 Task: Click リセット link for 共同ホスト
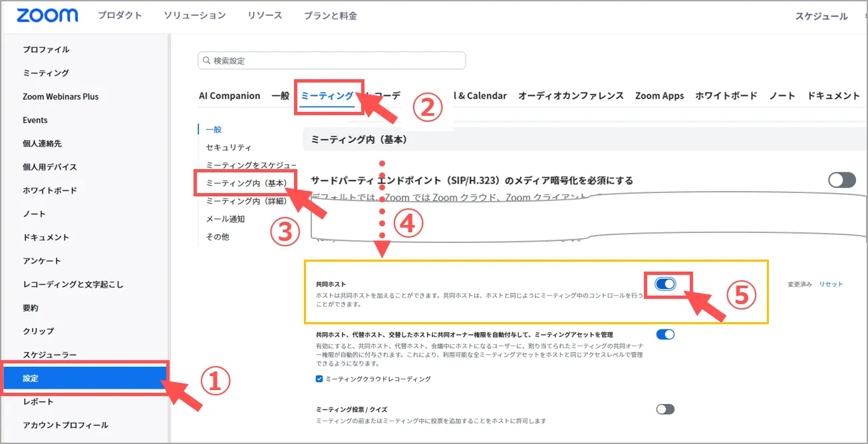click(831, 284)
